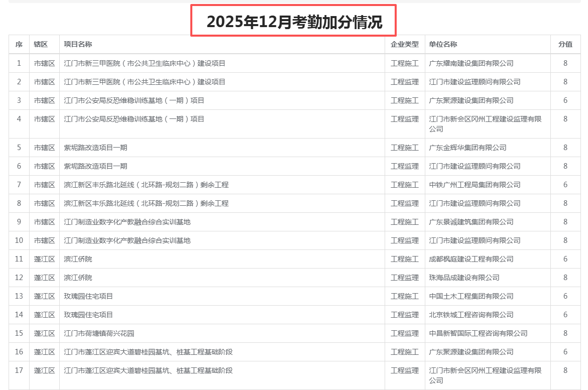Viewport: 588px width, 390px height.
Task: Select the score value in row 7
Action: tap(565, 185)
